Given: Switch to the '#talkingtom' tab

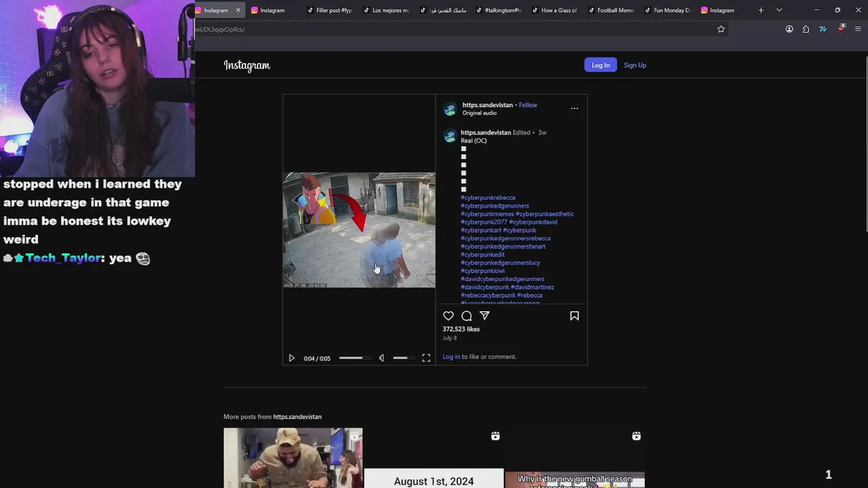Looking at the screenshot, I should (498, 10).
